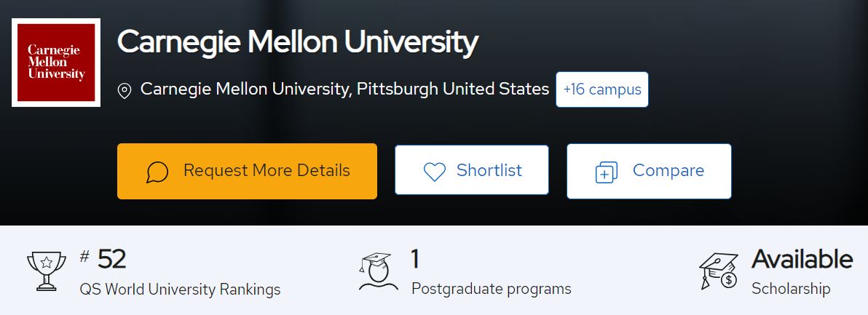Click the trophy rankings icon
This screenshot has height=315, width=868.
coord(47,271)
